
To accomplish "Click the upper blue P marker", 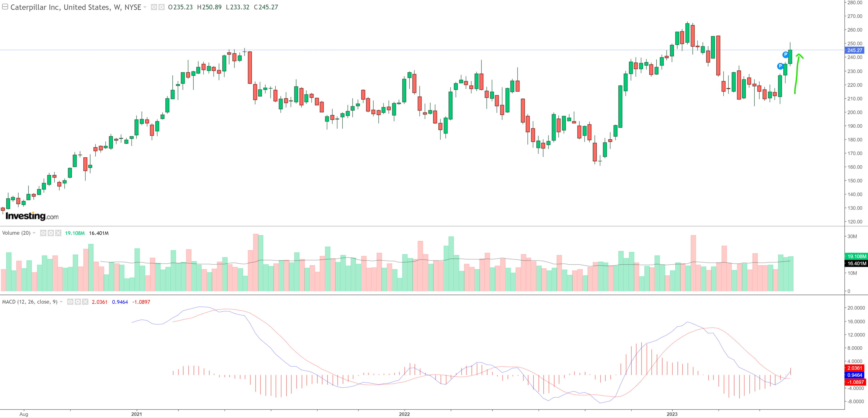I will click(x=785, y=55).
